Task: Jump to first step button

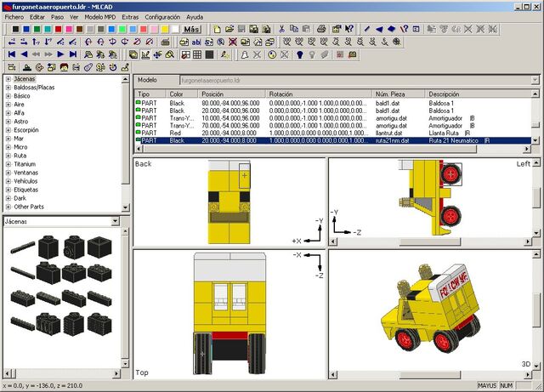Action: (x=12, y=54)
